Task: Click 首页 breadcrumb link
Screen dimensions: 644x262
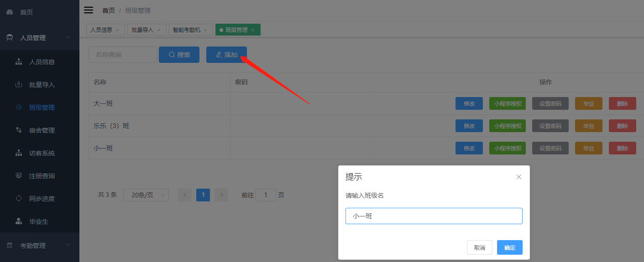Action: point(109,10)
